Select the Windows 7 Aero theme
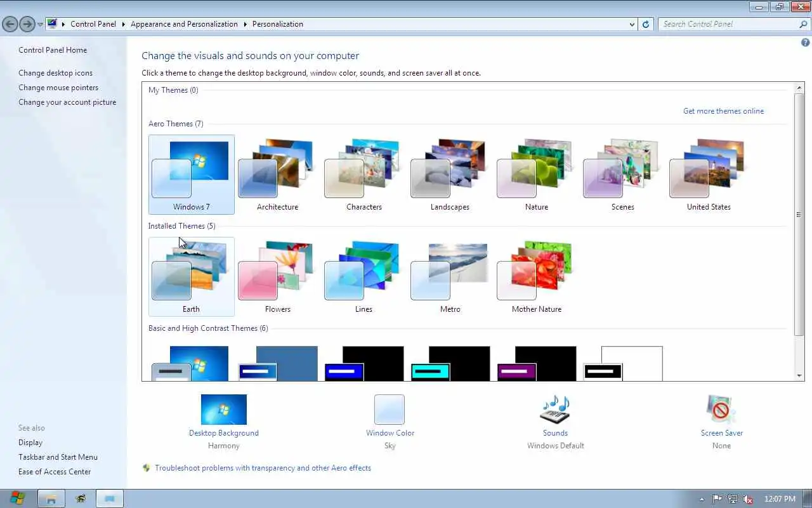Viewport: 812px width, 508px height. 191,174
